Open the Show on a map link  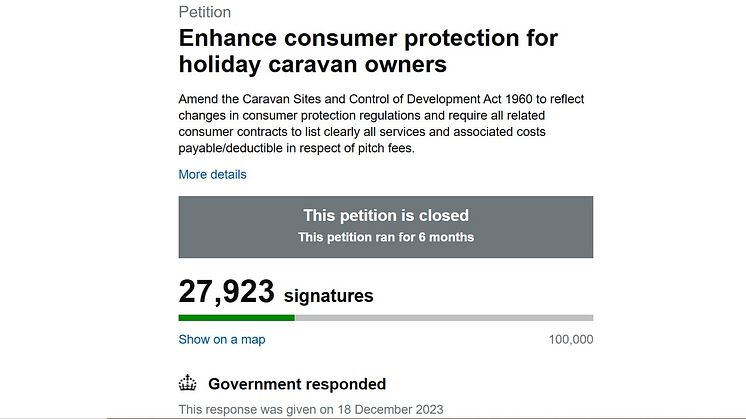click(x=222, y=339)
